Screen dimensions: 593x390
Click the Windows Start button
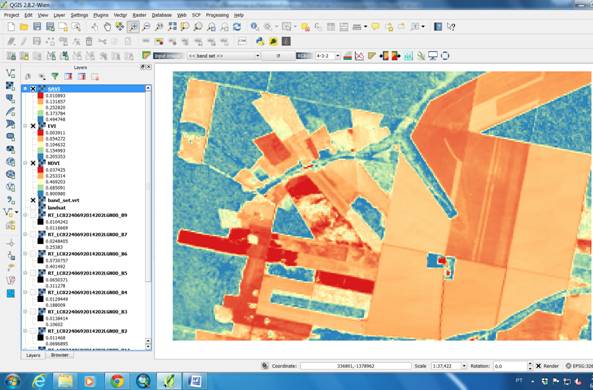coord(12,381)
